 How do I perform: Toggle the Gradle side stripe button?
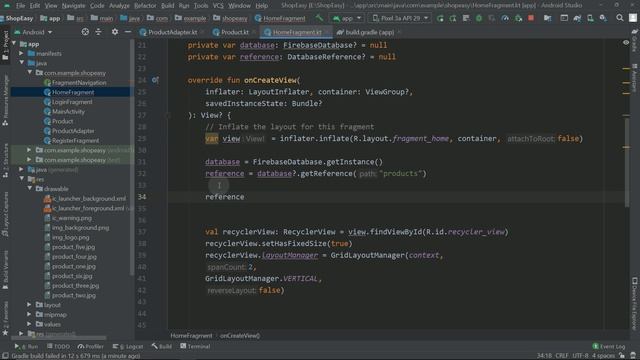[635, 40]
